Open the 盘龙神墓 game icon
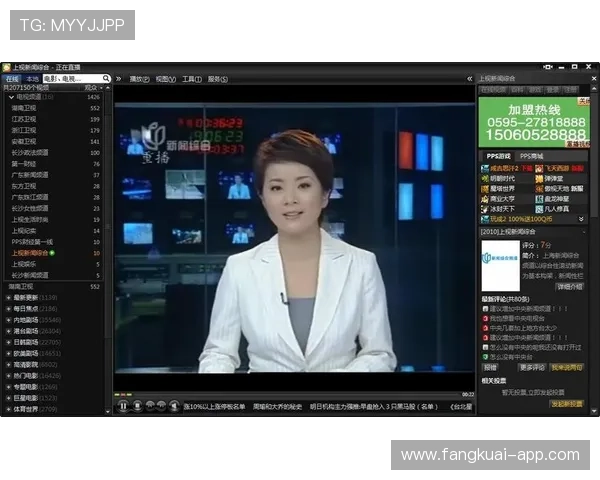This screenshot has height=480, width=600. coord(539,199)
